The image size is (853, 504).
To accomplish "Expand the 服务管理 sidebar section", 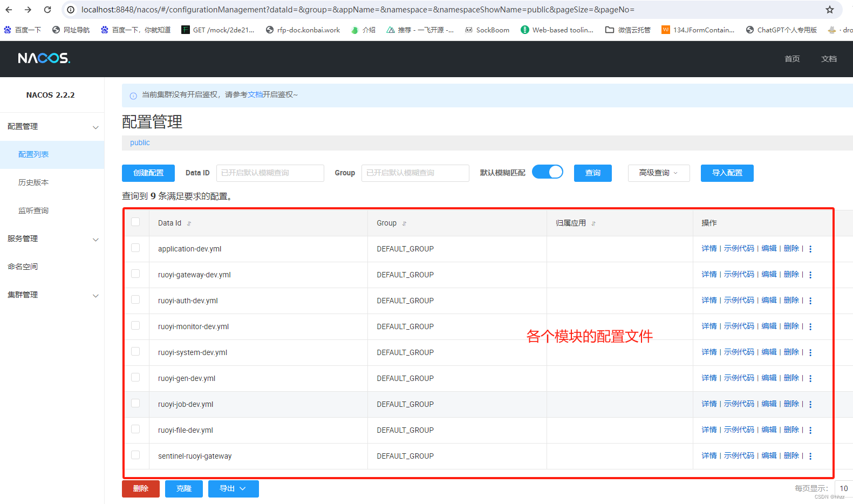I will tap(52, 239).
